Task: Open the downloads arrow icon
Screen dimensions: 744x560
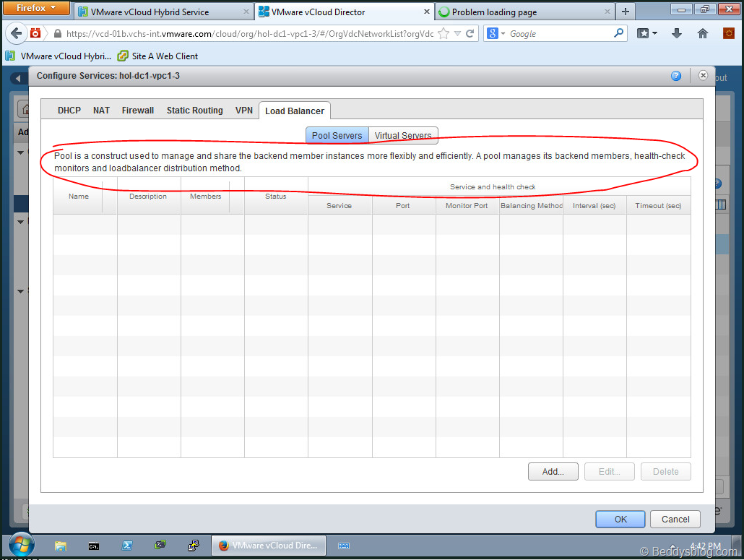Action: 677,33
